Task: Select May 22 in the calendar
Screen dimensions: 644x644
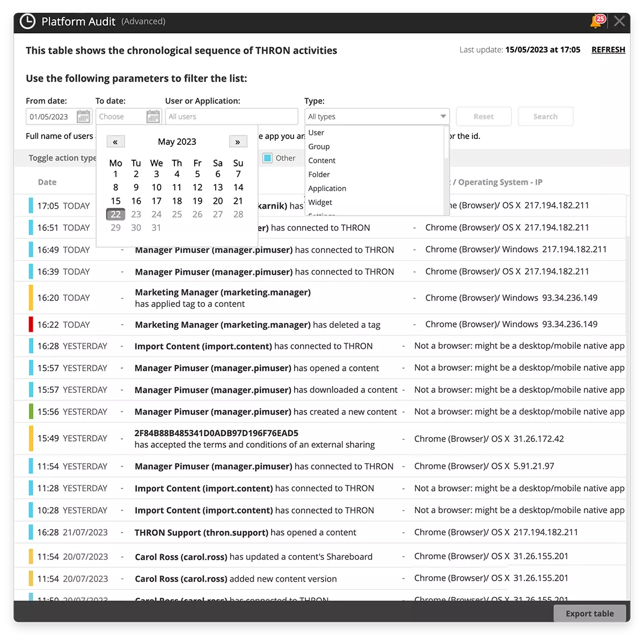Action: click(x=116, y=214)
